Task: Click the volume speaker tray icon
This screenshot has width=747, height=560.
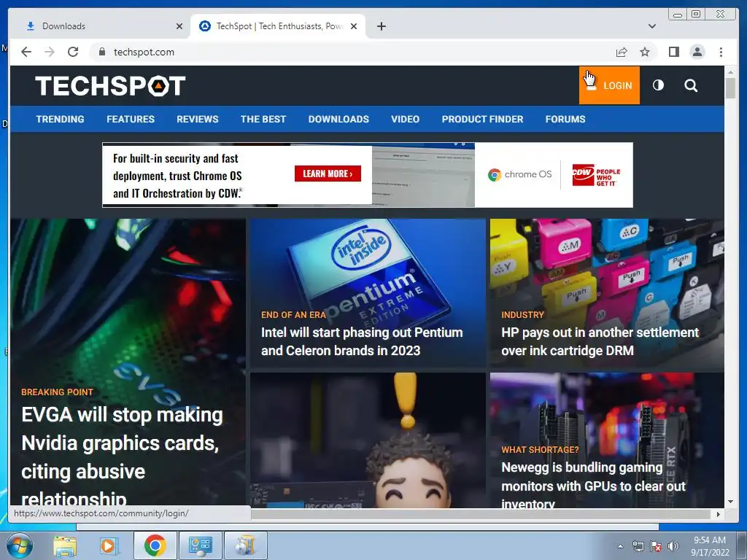Action: point(673,546)
